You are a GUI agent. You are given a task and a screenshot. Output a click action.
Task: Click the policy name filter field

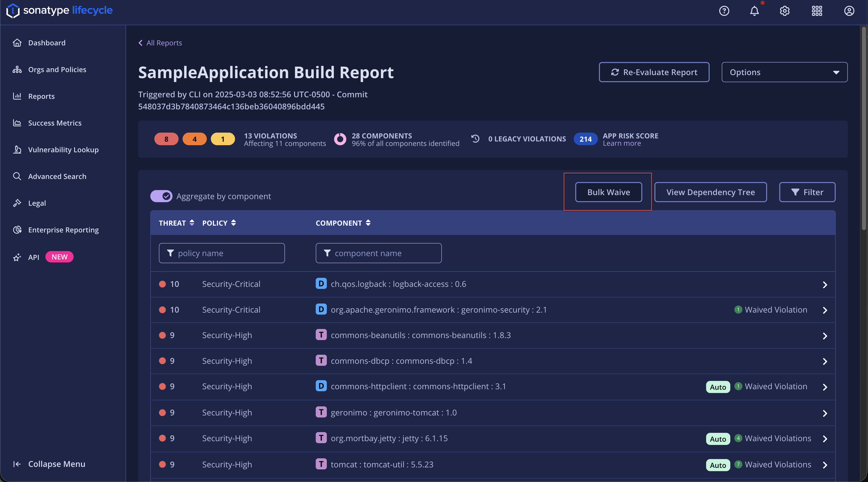coord(222,253)
